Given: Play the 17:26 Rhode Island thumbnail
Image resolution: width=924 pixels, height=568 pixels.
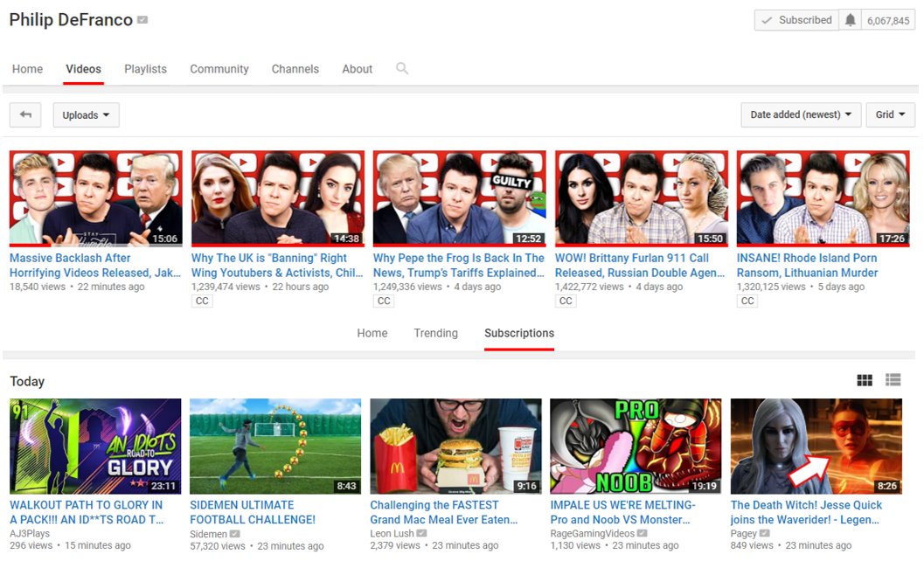Looking at the screenshot, I should tap(823, 198).
